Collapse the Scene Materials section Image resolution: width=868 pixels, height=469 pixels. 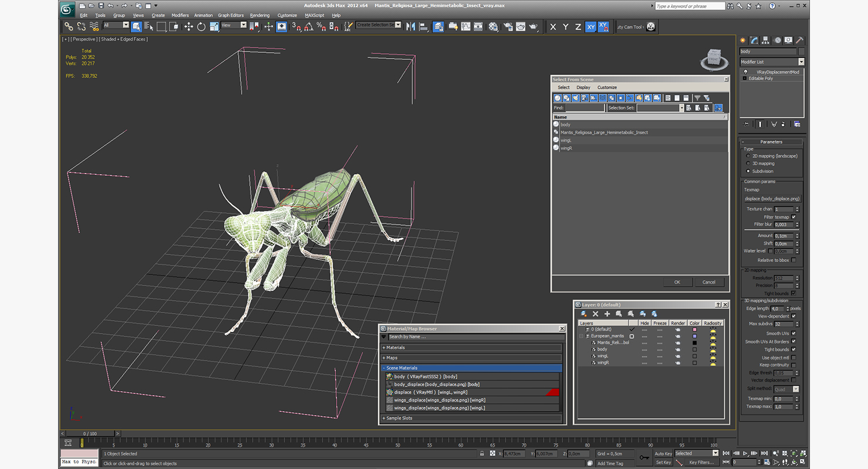(x=472, y=368)
